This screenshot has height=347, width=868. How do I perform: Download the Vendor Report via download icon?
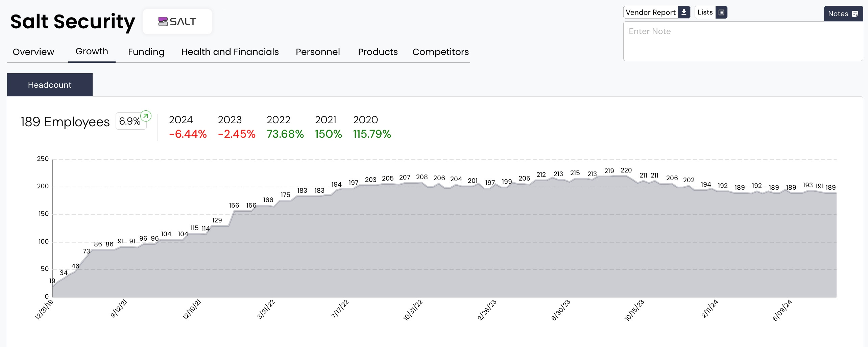click(684, 12)
